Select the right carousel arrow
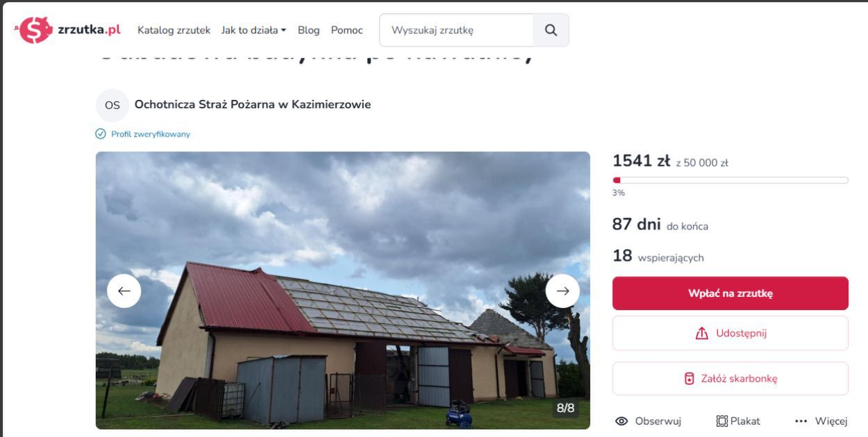 click(x=562, y=291)
